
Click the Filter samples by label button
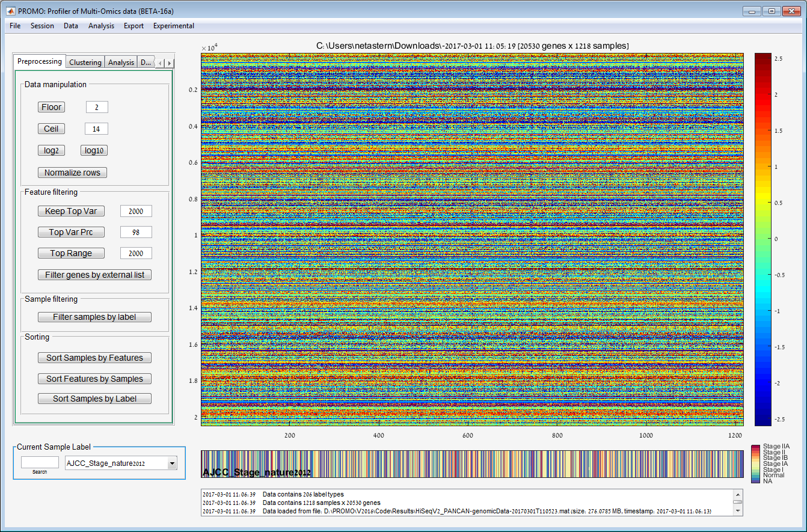[x=94, y=317]
